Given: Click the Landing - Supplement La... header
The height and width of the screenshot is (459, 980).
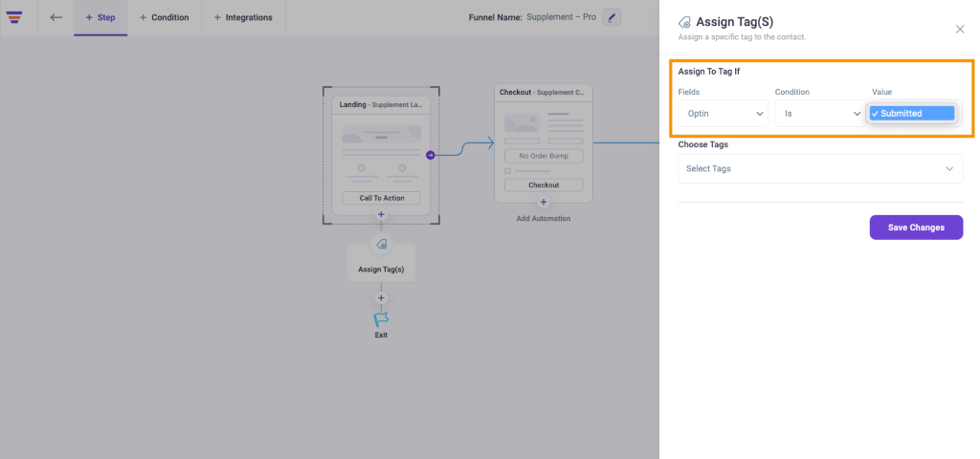Looking at the screenshot, I should (x=381, y=105).
